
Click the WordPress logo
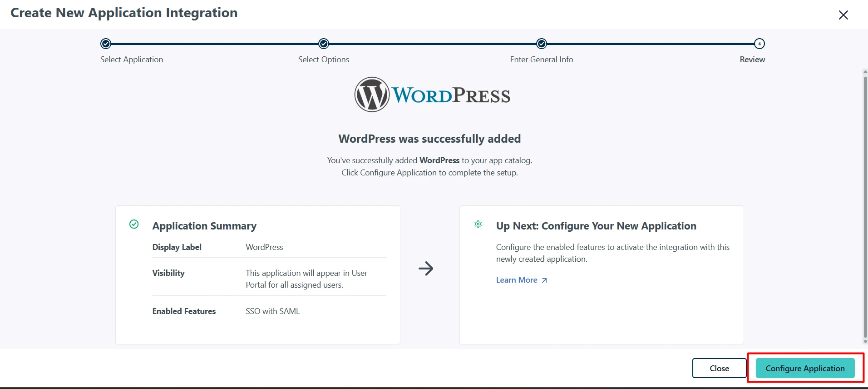432,95
